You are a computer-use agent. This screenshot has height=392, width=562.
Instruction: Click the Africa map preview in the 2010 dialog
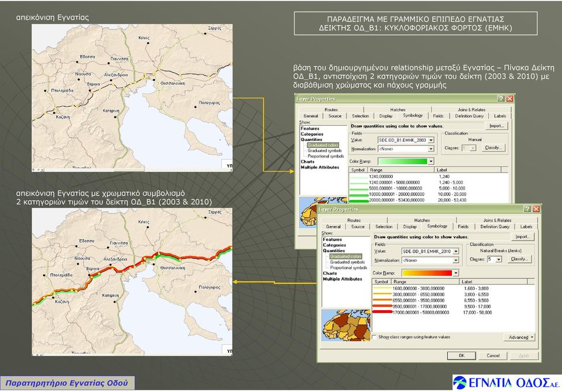(346, 325)
